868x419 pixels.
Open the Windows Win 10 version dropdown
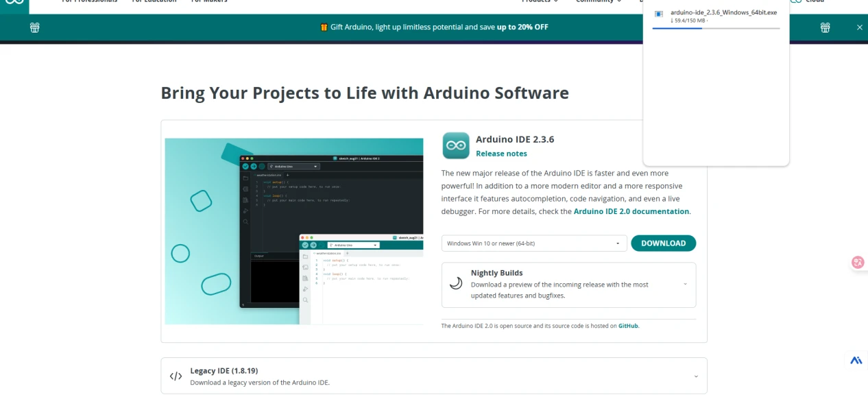pos(534,243)
